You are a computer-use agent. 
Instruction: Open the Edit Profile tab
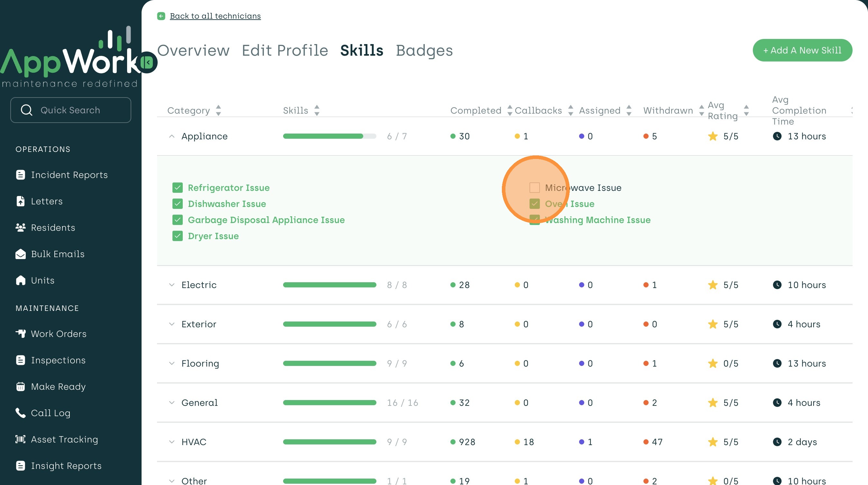pyautogui.click(x=285, y=50)
